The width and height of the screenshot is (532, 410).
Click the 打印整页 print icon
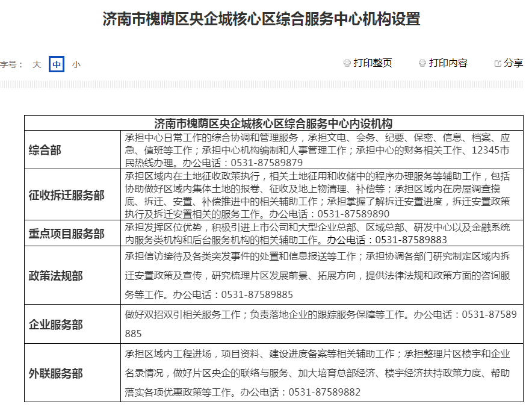[347, 63]
